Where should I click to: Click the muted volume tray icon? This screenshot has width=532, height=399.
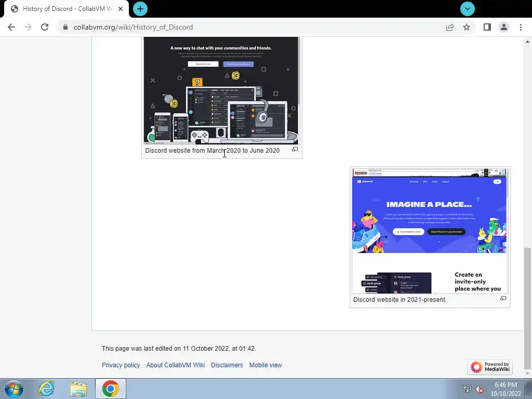[479, 389]
